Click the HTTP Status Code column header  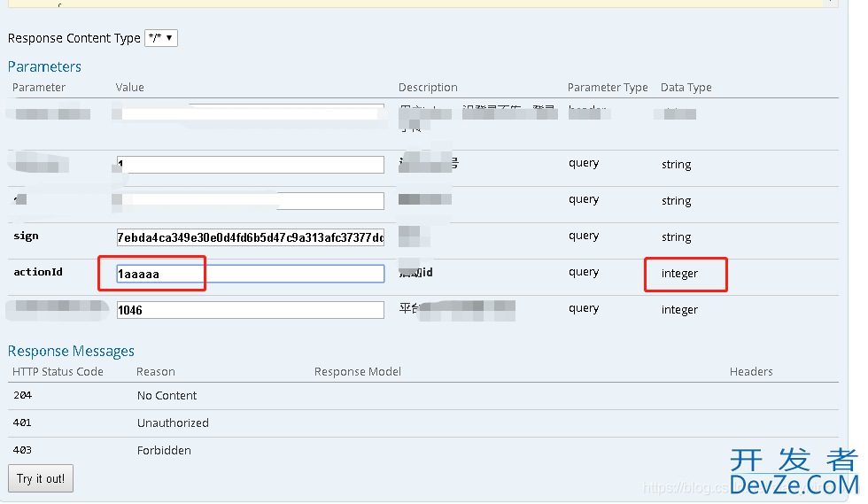pos(58,372)
